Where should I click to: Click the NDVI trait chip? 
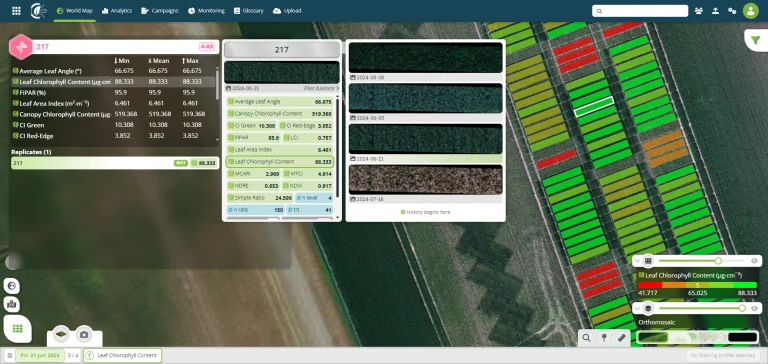(309, 186)
